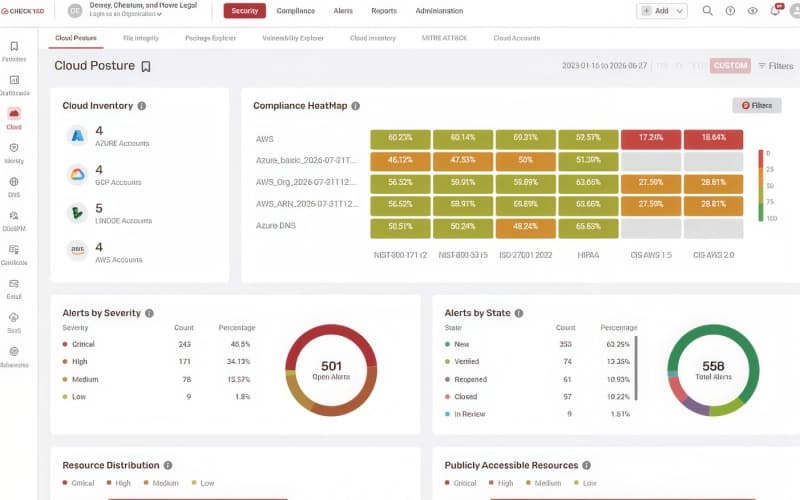Select the Cloud sidebar icon
This screenshot has height=500, width=800.
14,113
